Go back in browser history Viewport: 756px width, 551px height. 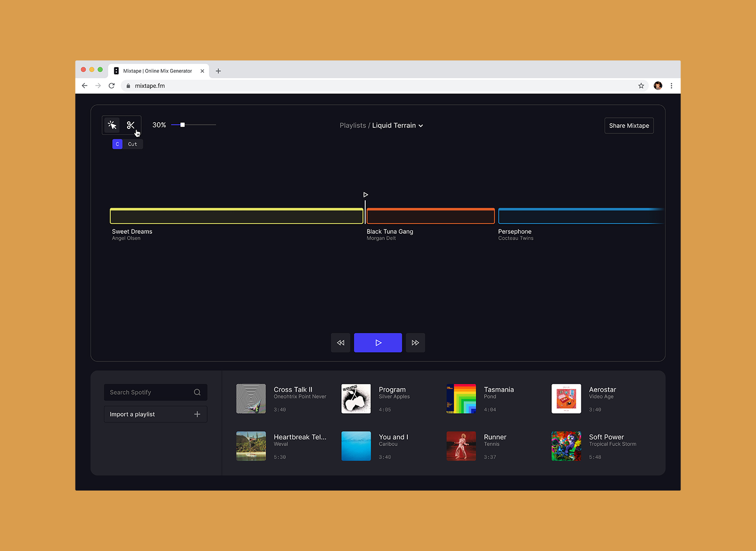point(85,85)
